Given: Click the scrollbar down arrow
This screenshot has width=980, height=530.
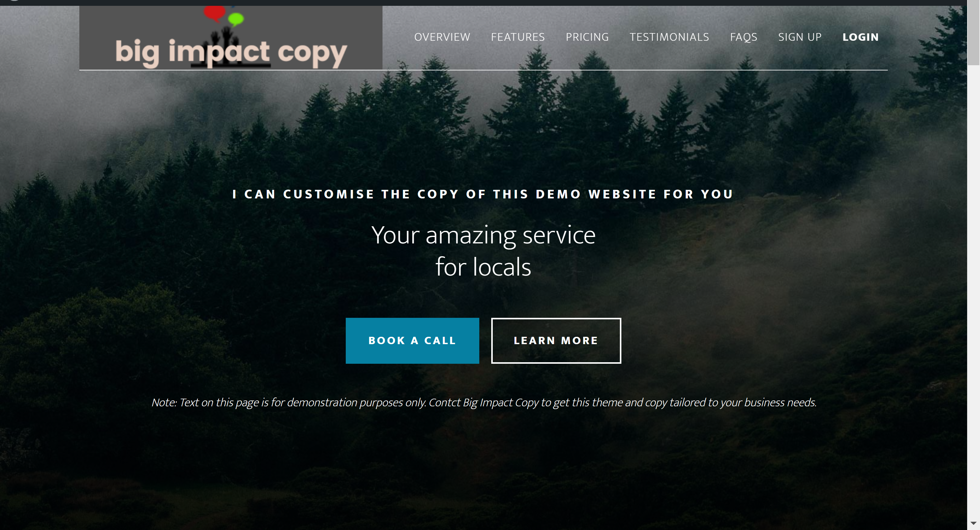Looking at the screenshot, I should 974,524.
